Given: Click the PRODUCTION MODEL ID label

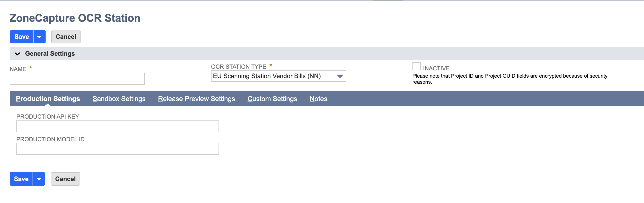Looking at the screenshot, I should [x=50, y=140].
